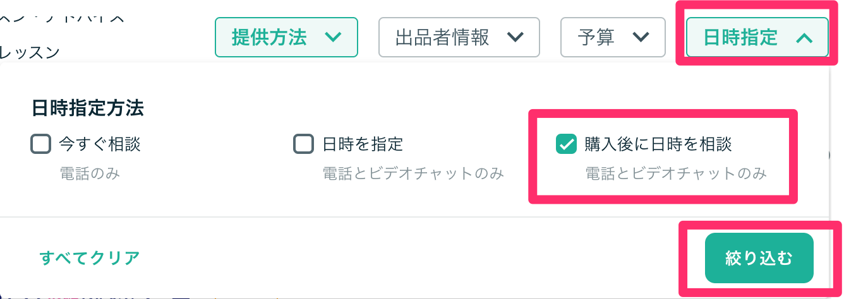Click the すべてクリア link

click(x=89, y=258)
